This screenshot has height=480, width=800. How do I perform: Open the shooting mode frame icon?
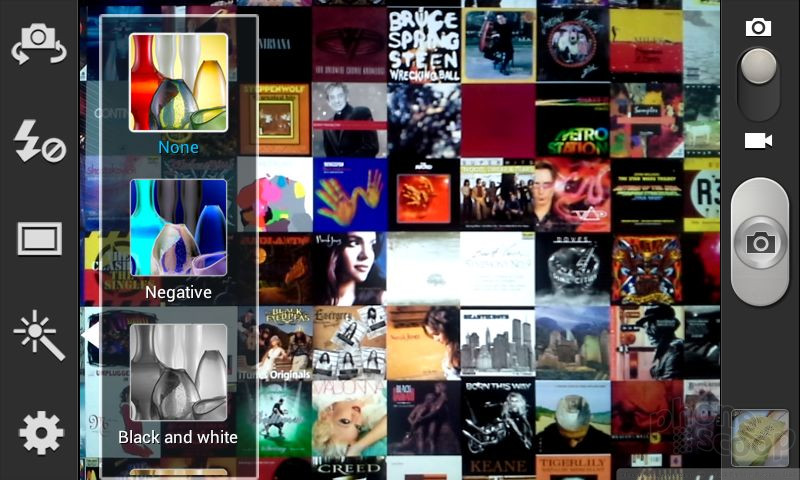39,238
